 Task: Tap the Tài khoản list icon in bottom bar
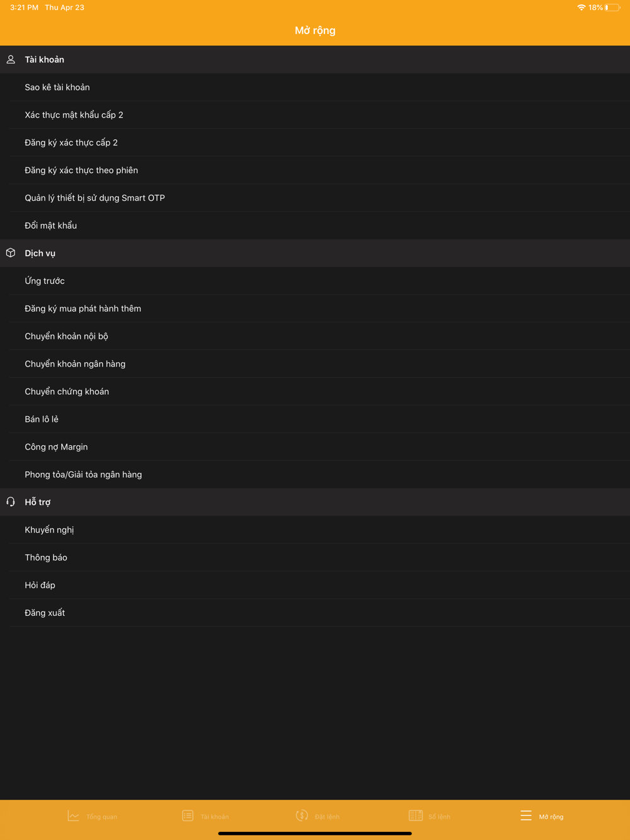(188, 816)
